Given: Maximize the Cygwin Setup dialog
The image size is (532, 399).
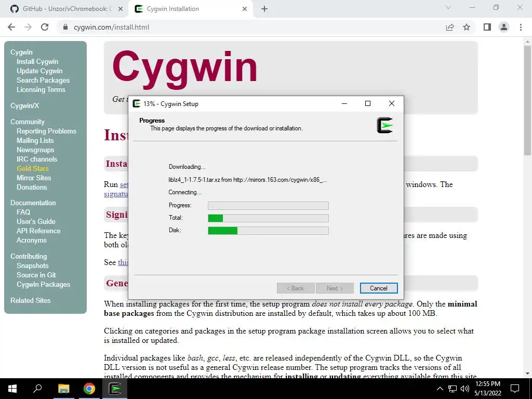Looking at the screenshot, I should pos(367,103).
